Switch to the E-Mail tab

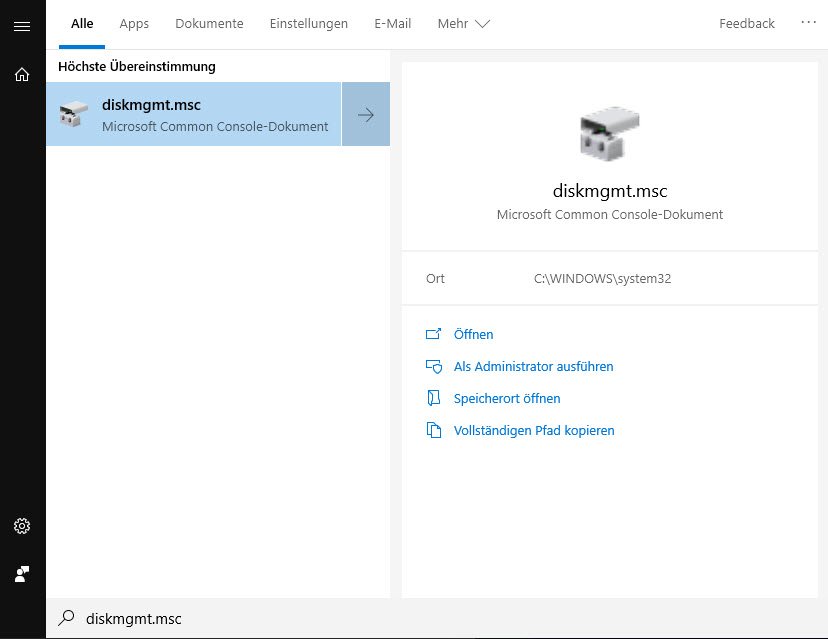pyautogui.click(x=392, y=24)
